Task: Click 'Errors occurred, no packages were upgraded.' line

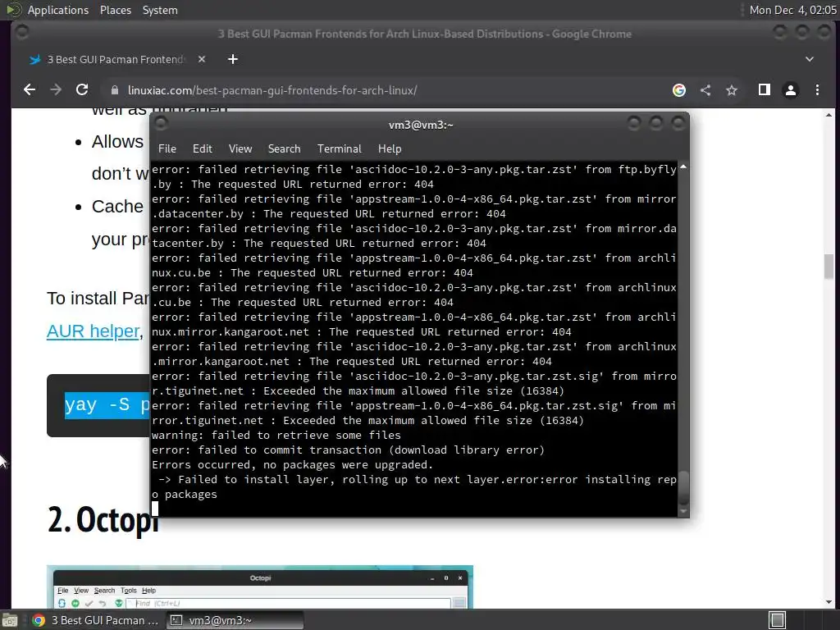Action: point(293,464)
